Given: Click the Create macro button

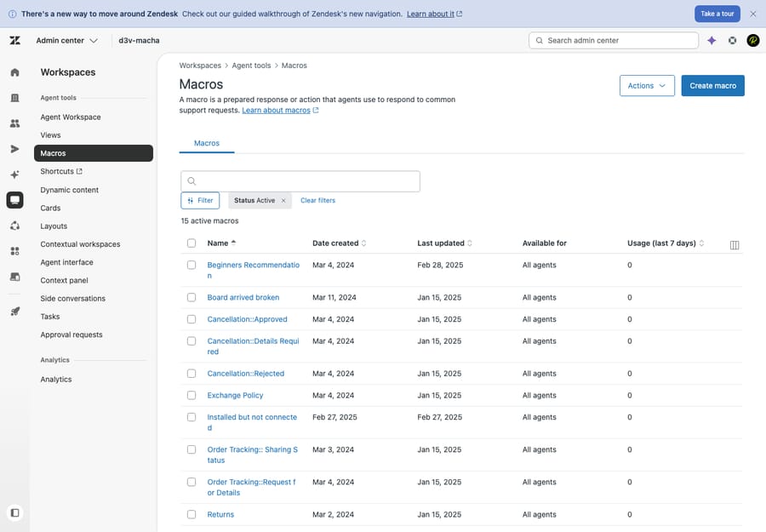Looking at the screenshot, I should [x=712, y=85].
